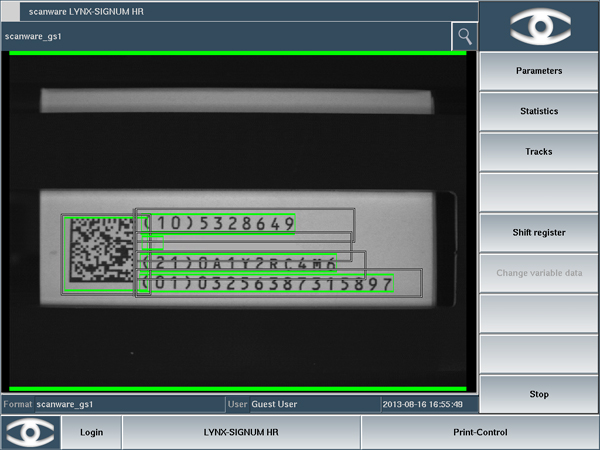The height and width of the screenshot is (450, 600).
Task: Click the Format field scanware_gs1
Action: point(129,404)
